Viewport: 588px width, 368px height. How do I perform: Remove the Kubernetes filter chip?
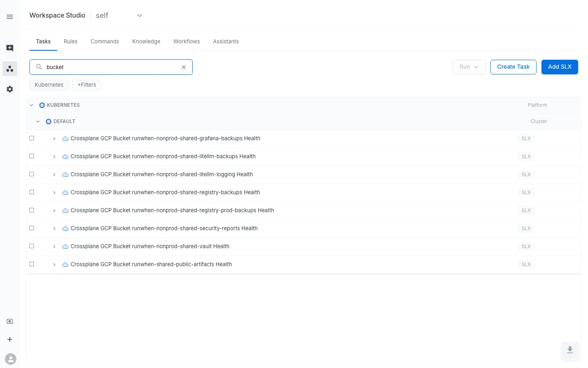point(49,85)
